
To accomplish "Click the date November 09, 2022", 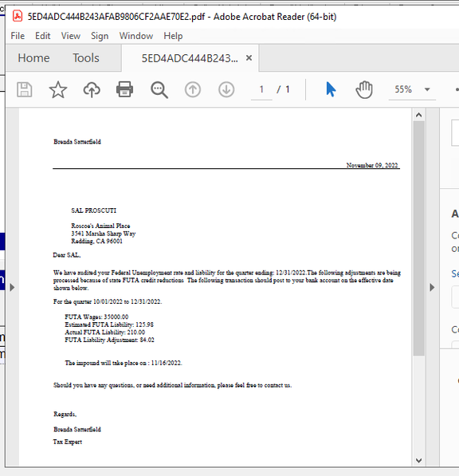I will coord(372,165).
